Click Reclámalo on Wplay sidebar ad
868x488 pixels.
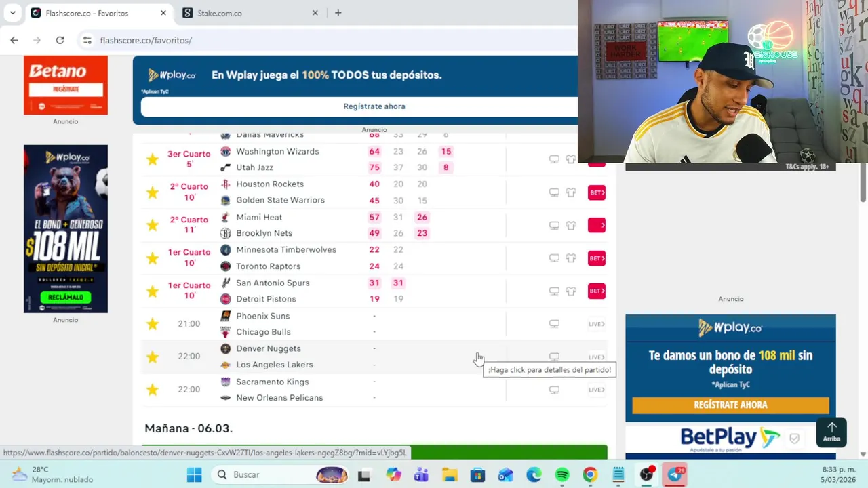point(66,297)
